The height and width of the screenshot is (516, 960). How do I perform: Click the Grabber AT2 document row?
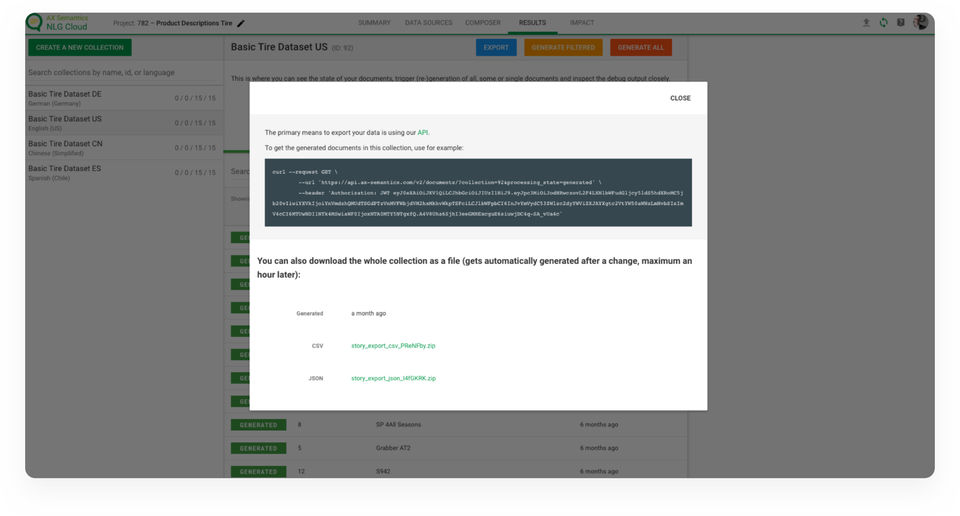(x=458, y=448)
